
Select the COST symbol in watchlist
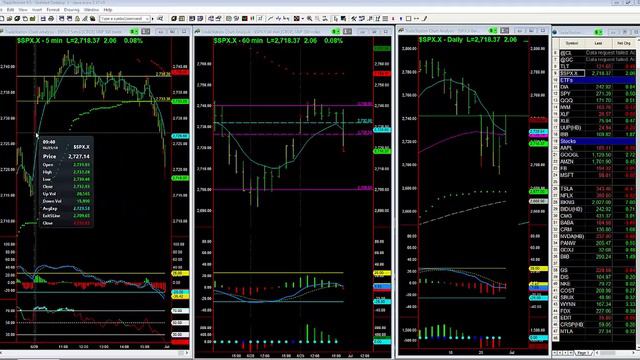pos(567,291)
